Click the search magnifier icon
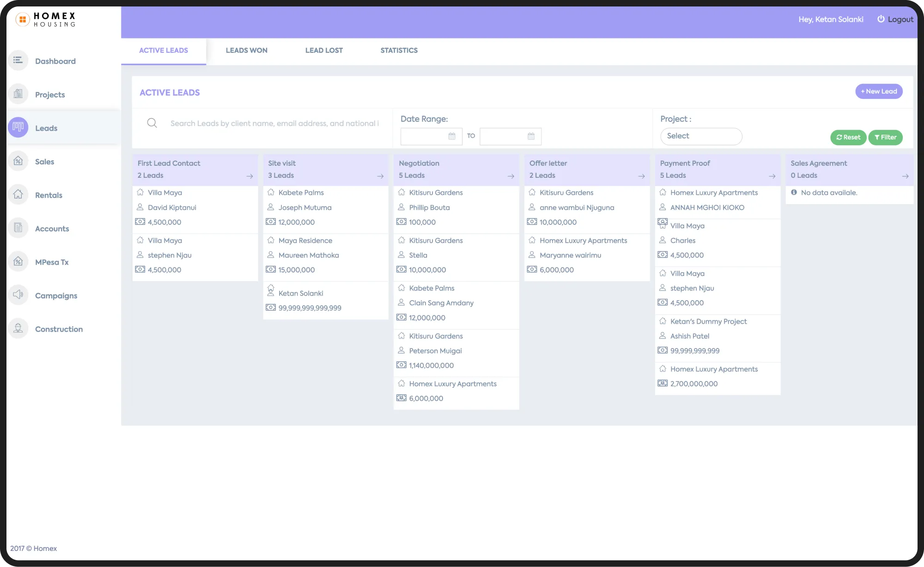This screenshot has width=924, height=567. pos(152,123)
